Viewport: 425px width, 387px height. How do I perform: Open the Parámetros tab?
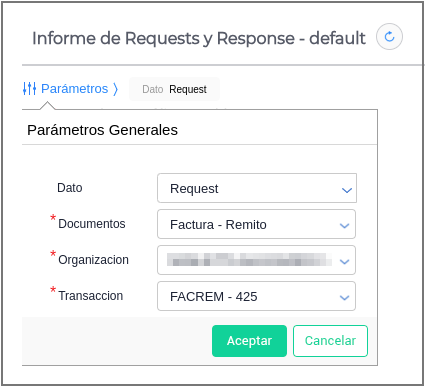pyautogui.click(x=70, y=89)
